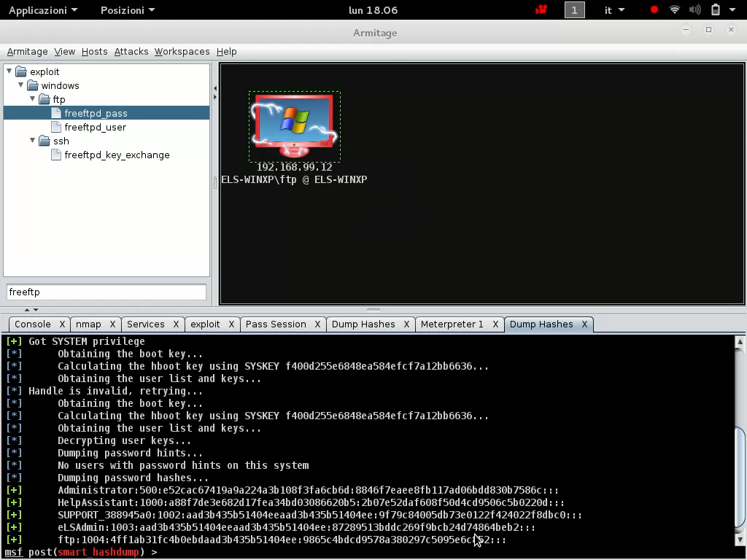The width and height of the screenshot is (747, 560).
Task: Click the red screen recording indicator in top bar
Action: click(654, 10)
